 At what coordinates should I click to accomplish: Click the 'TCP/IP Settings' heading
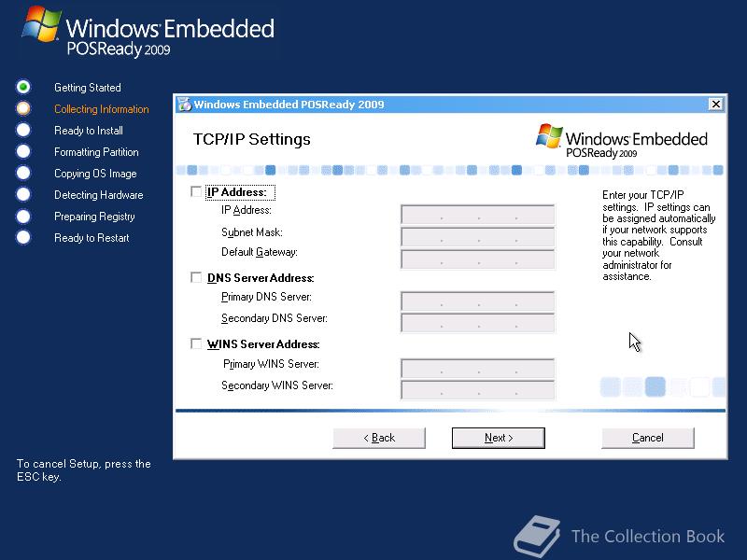coord(251,139)
